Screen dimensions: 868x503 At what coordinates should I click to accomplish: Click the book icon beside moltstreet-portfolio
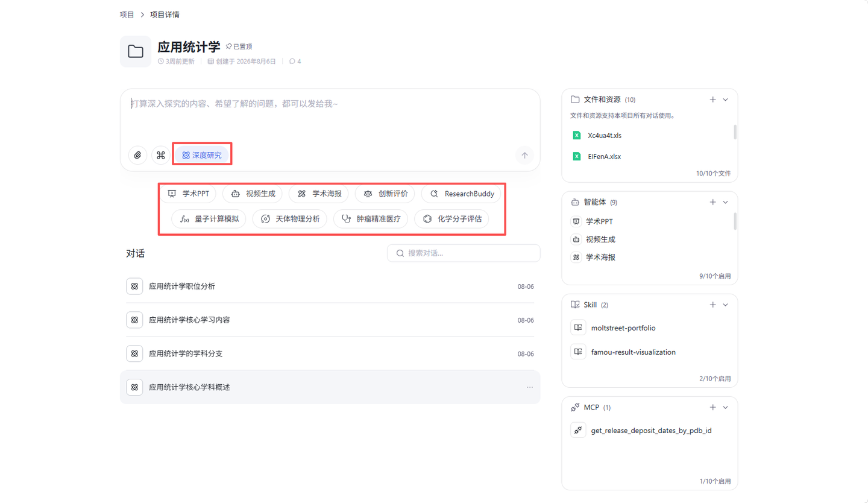pyautogui.click(x=578, y=328)
